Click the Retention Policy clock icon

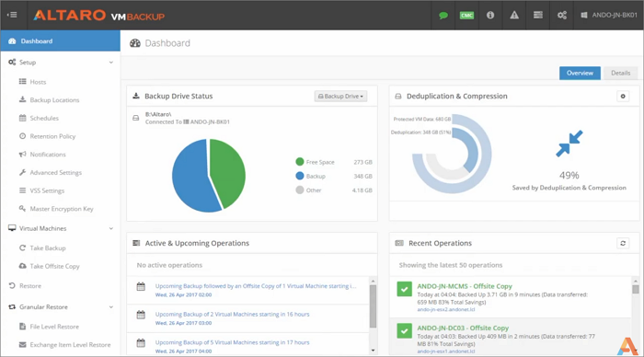click(x=23, y=135)
